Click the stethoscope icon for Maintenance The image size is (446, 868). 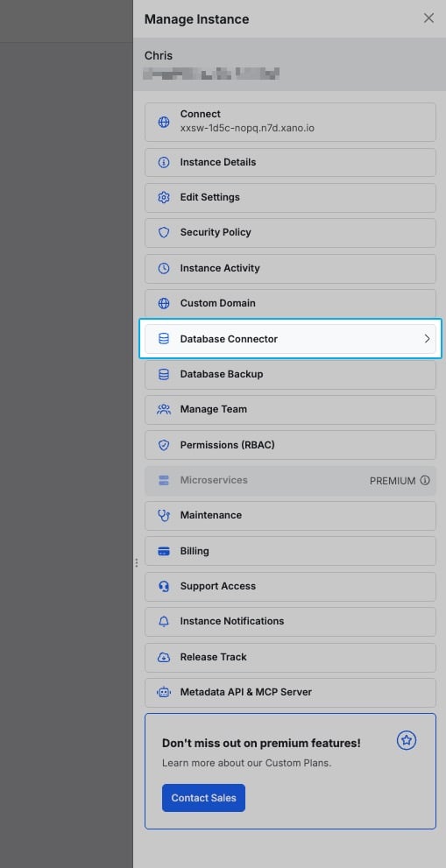[x=164, y=515]
